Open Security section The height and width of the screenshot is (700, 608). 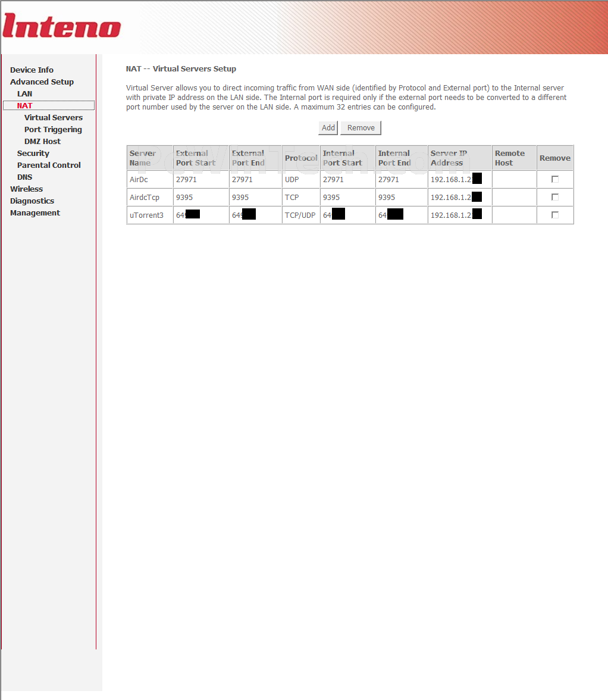[x=33, y=153]
